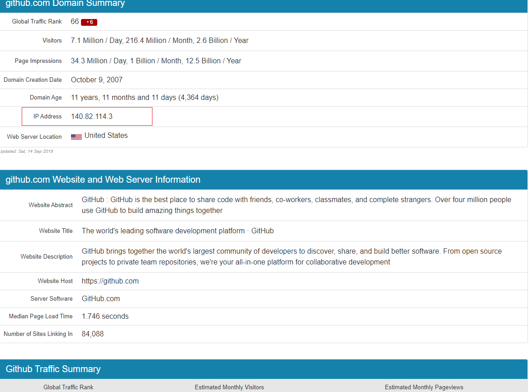
Task: Click the Number of Sites Linking In label
Action: tap(38, 334)
